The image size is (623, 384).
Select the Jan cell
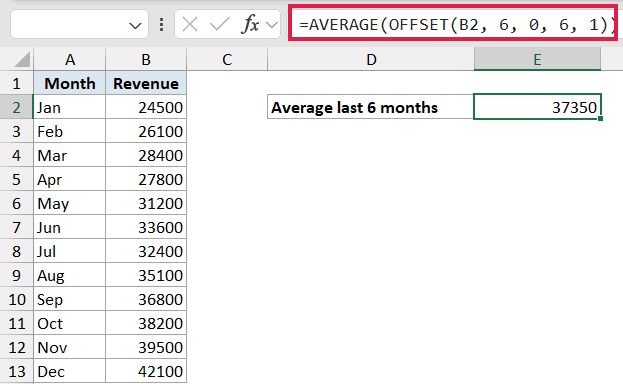[x=70, y=107]
